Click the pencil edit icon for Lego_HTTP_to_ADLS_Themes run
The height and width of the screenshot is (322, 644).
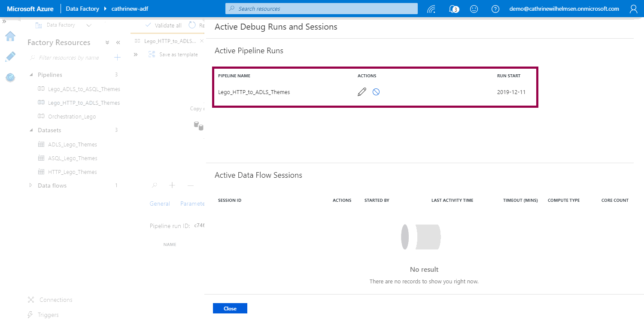[362, 92]
